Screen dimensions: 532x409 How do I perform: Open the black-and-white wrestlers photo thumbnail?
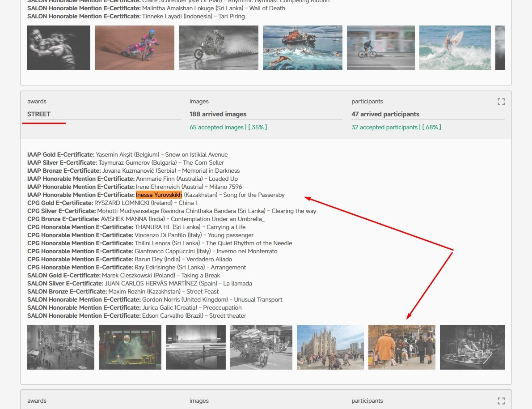coord(59,48)
